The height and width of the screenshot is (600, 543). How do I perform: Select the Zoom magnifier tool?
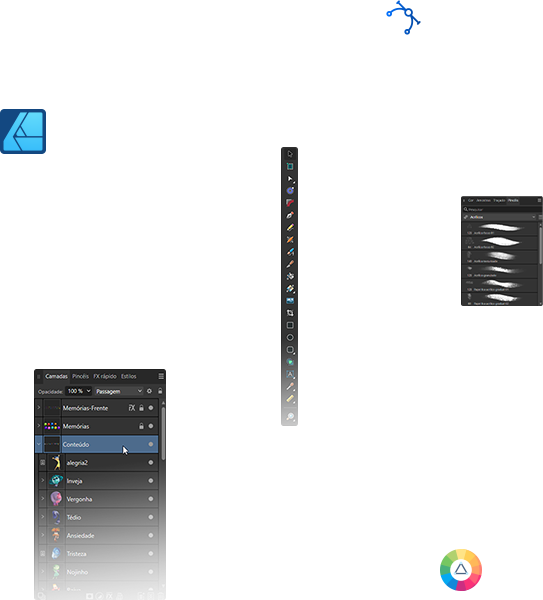click(x=290, y=416)
